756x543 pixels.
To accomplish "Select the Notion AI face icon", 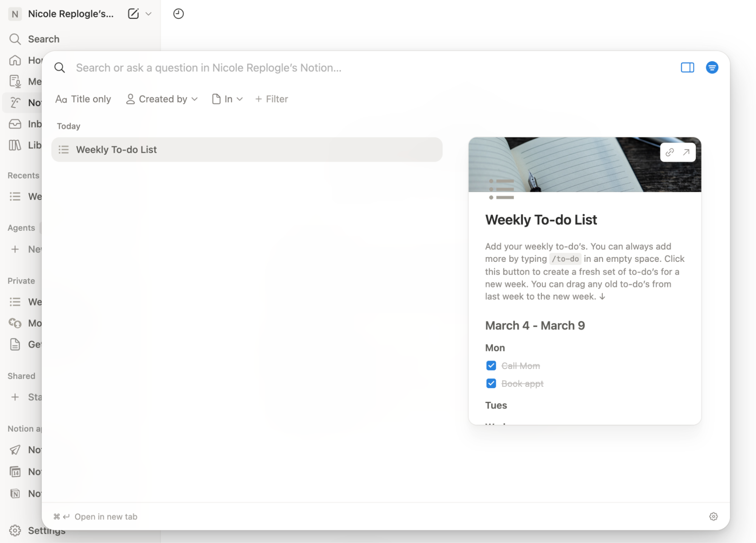I will pyautogui.click(x=15, y=102).
